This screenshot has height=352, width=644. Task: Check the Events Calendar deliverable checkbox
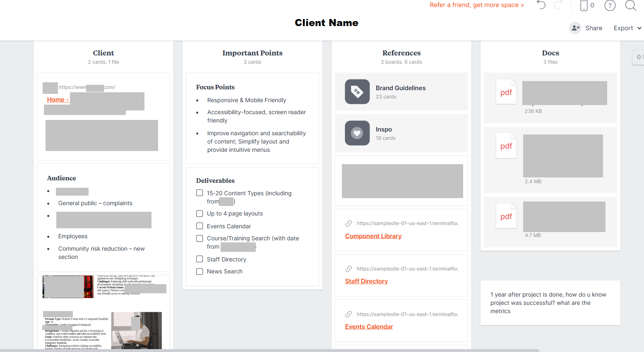click(x=199, y=226)
